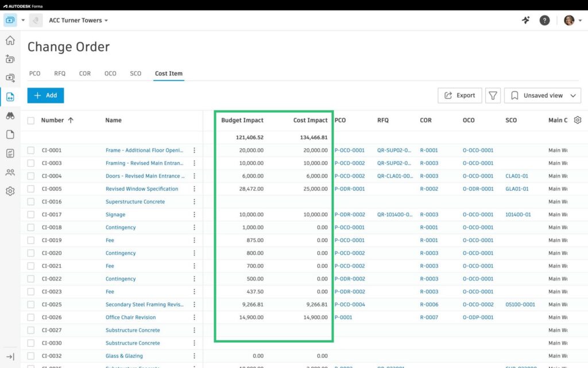588x368 pixels.
Task: Click the blue Add button
Action: (x=45, y=95)
